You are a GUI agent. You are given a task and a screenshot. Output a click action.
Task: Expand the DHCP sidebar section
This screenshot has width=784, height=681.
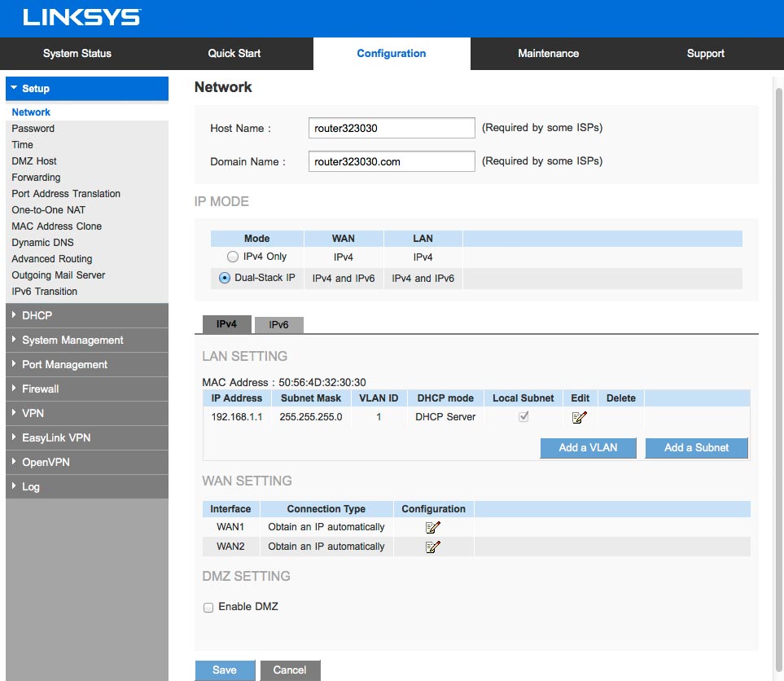point(86,315)
